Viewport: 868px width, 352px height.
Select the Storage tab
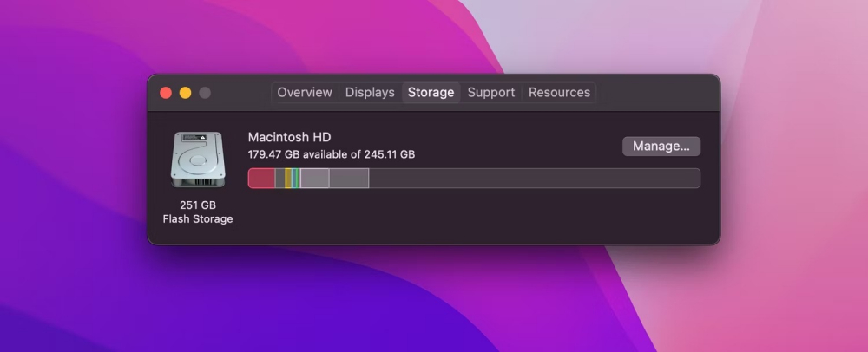tap(431, 93)
